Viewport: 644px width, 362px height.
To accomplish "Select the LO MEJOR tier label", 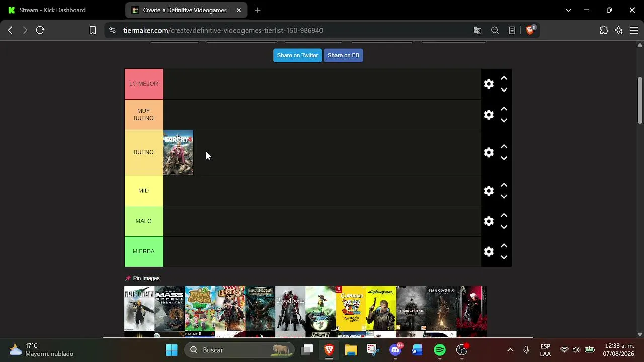I will pyautogui.click(x=143, y=84).
